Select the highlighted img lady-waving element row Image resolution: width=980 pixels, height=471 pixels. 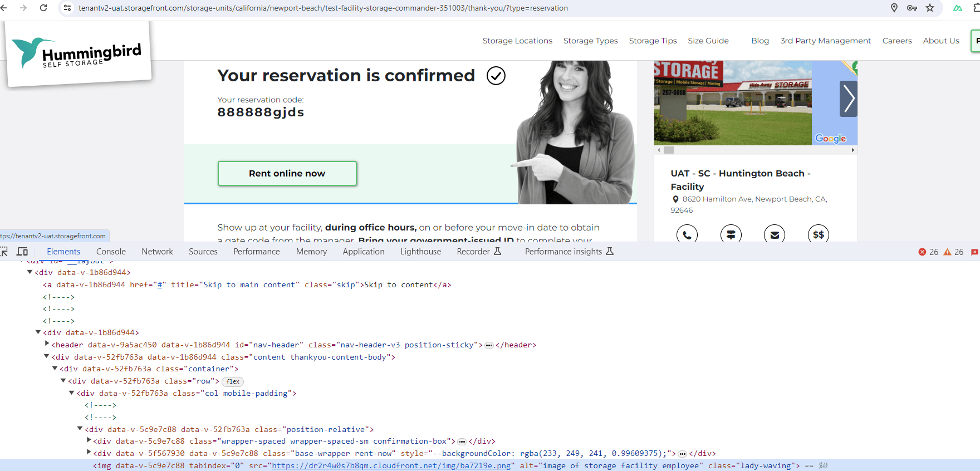click(490, 465)
